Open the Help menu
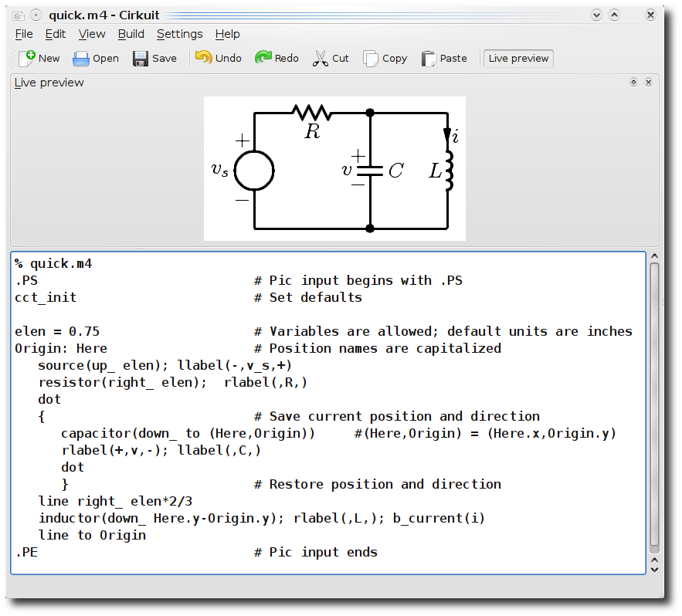This screenshot has height=616, width=682. click(x=228, y=34)
